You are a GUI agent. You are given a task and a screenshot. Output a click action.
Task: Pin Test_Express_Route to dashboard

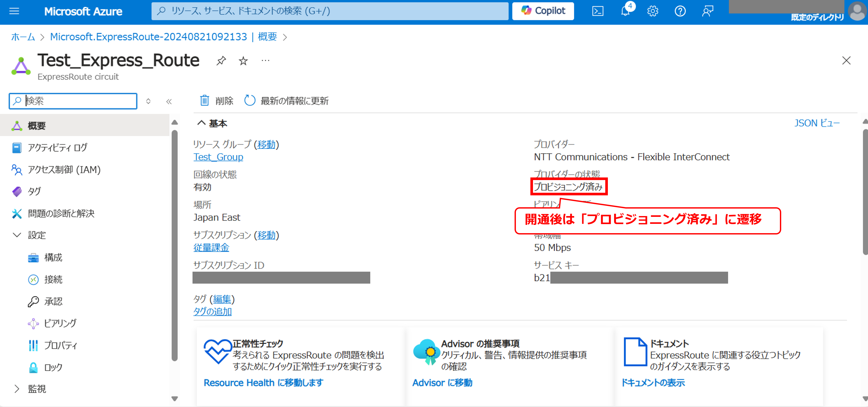pyautogui.click(x=221, y=61)
